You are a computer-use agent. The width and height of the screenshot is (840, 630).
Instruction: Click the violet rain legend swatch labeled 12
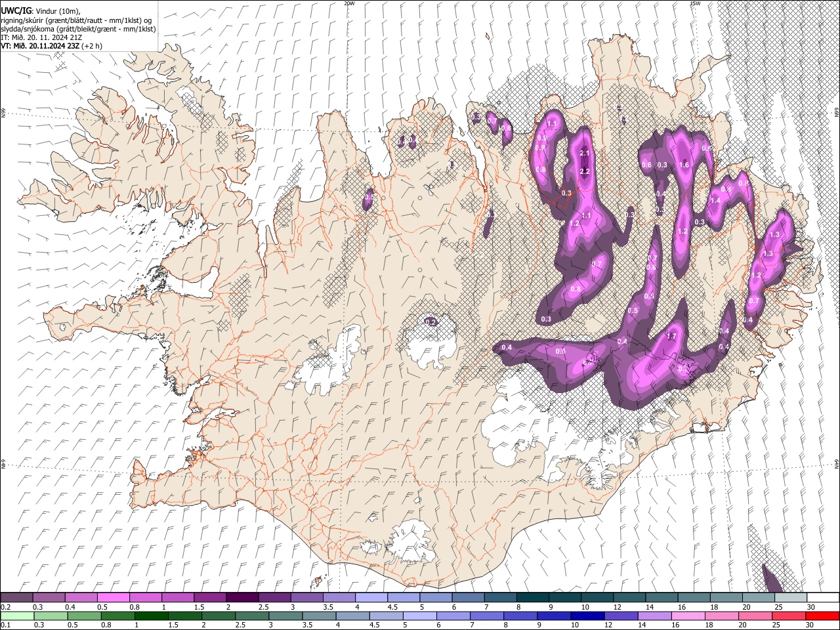(620, 616)
